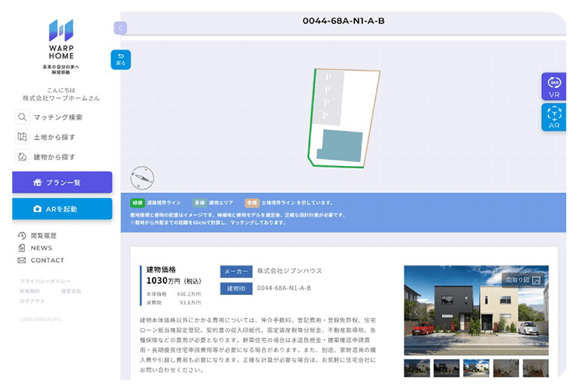The width and height of the screenshot is (580, 392).
Task: Select the first house thumbnail
Action: click(416, 368)
